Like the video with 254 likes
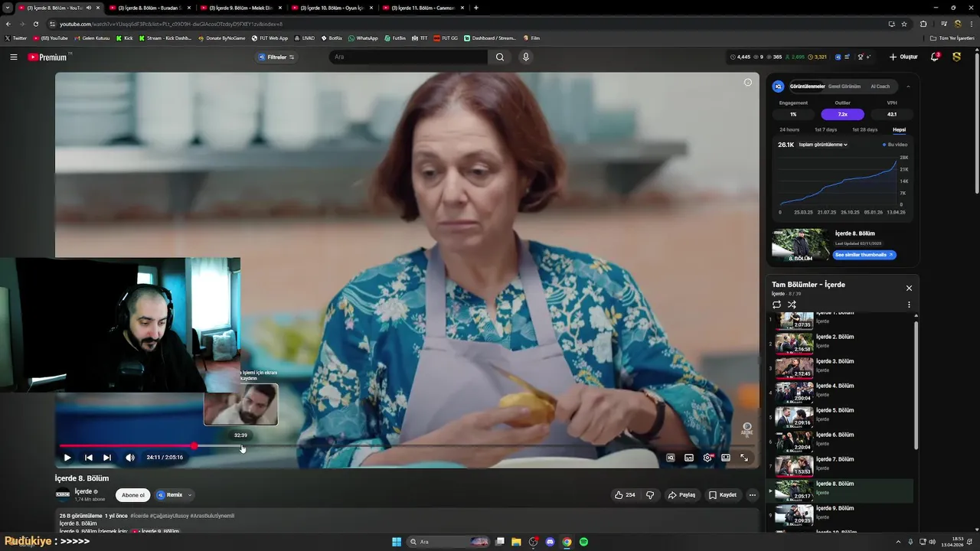The image size is (980, 551). pyautogui.click(x=625, y=495)
